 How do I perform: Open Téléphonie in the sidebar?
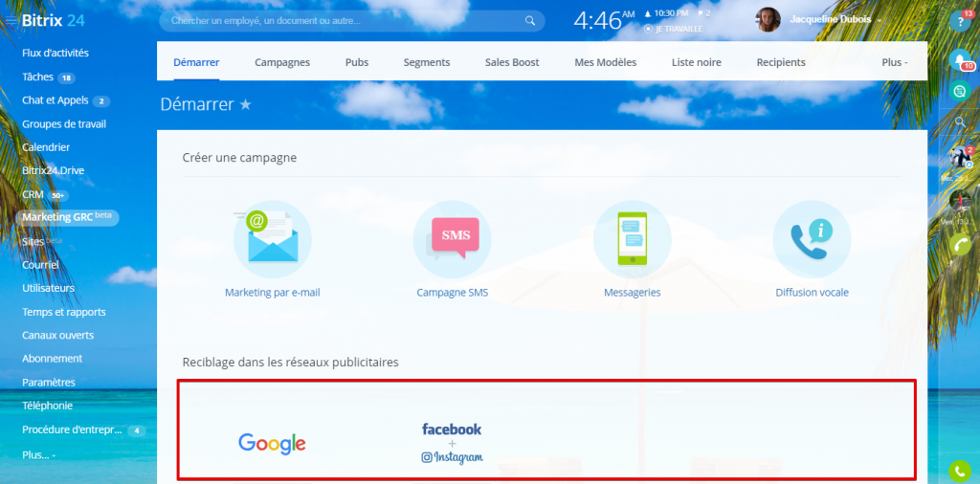(x=47, y=406)
